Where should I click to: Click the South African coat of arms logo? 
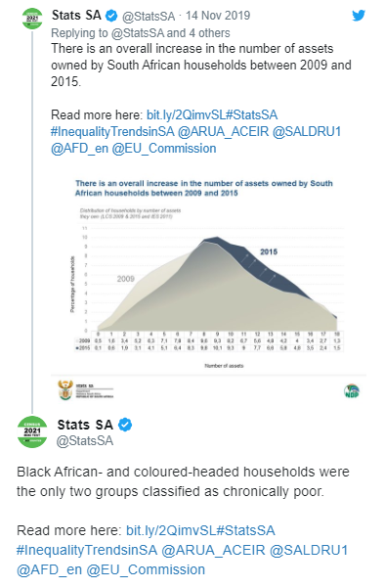click(65, 390)
